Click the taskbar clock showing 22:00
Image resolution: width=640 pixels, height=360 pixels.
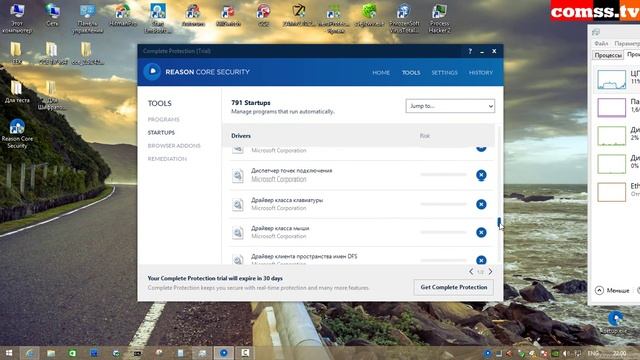click(619, 353)
